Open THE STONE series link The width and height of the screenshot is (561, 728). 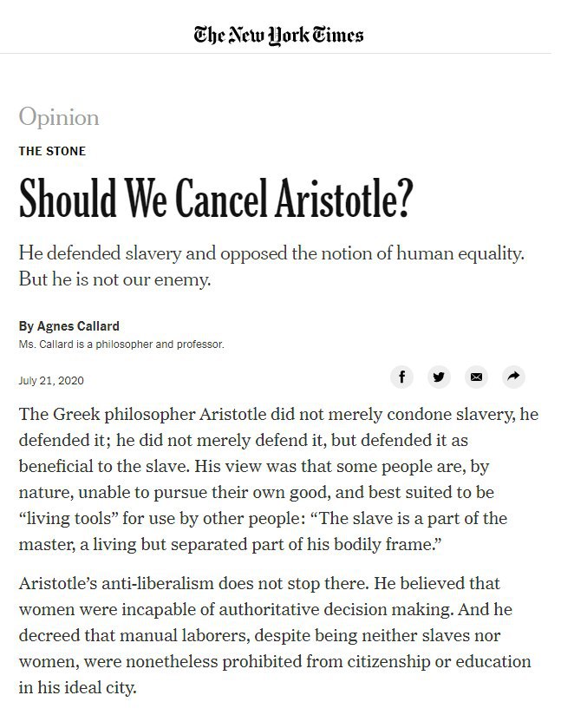tap(52, 151)
